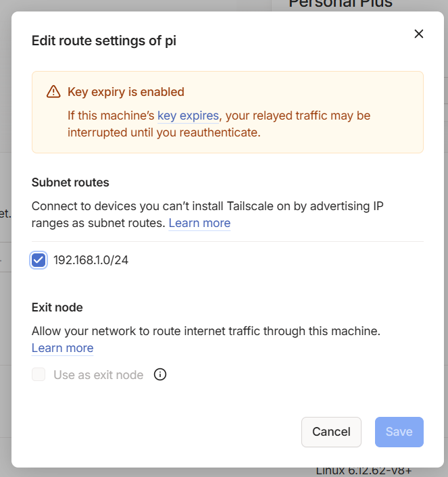The width and height of the screenshot is (448, 477).
Task: Click the info icon beside exit node
Action: [x=160, y=374]
